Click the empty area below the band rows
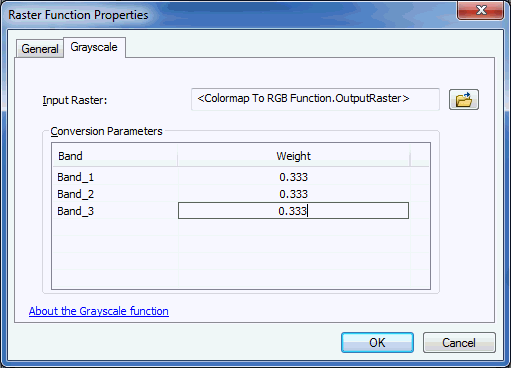 (x=241, y=253)
